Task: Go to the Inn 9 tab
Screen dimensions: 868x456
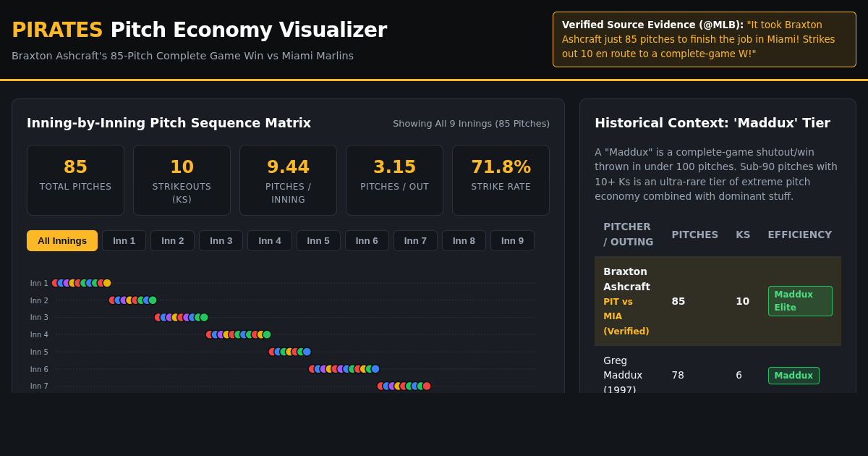Action: point(512,240)
